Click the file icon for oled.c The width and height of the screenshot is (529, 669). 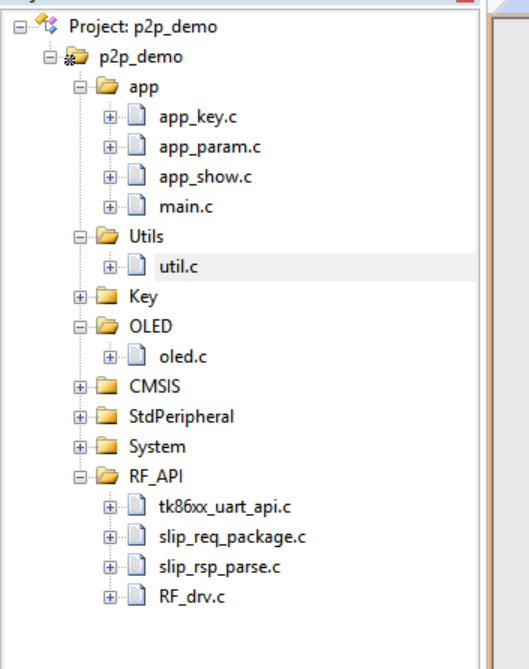coord(137,355)
